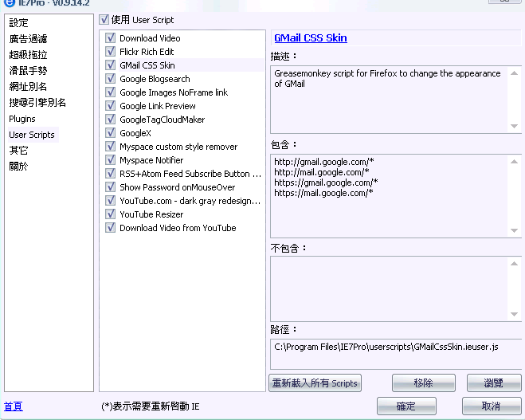Uncheck the Flickr Rich Edit checkbox
The height and width of the screenshot is (420, 525).
(110, 52)
